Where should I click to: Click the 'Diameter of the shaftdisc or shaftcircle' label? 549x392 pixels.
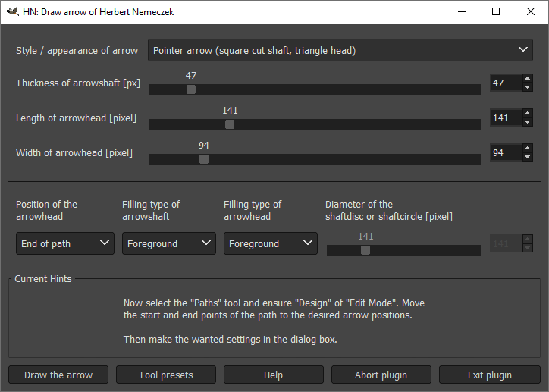(389, 210)
